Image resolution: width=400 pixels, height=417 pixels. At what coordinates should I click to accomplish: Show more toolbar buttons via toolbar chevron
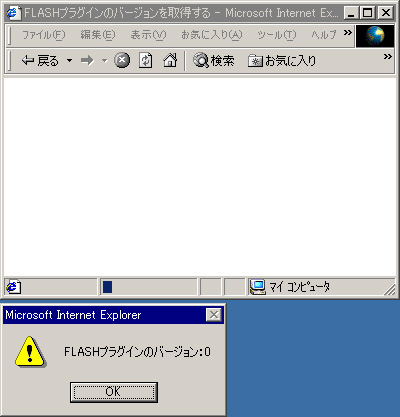point(387,57)
